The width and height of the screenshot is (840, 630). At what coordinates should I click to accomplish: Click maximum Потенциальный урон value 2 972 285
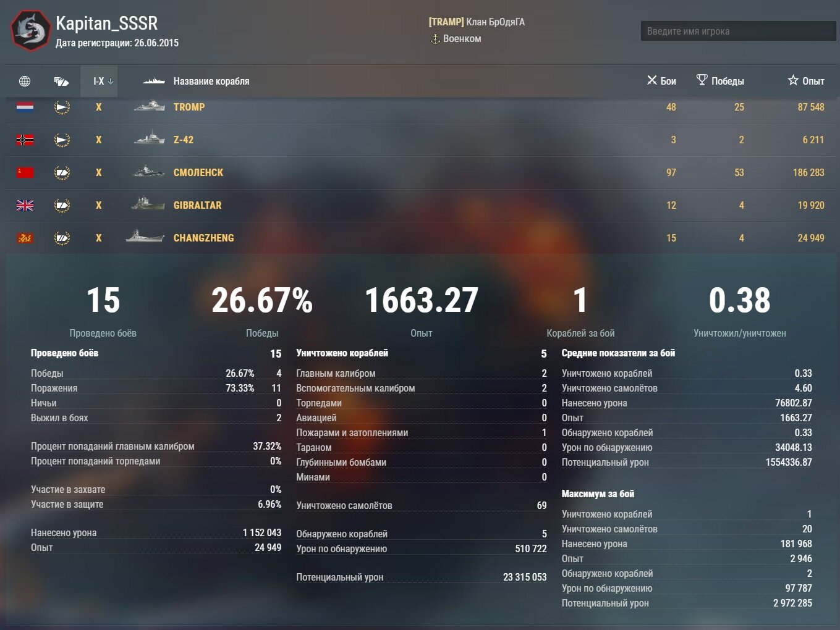(x=792, y=603)
